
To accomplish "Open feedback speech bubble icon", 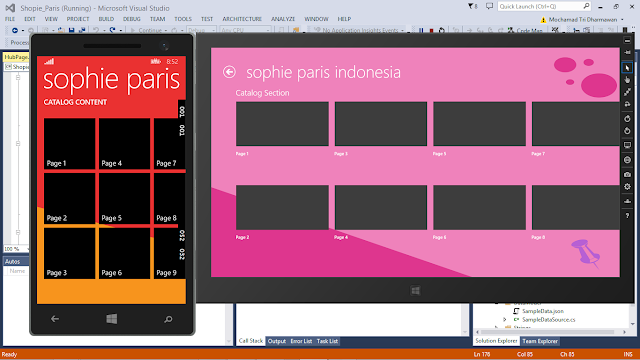I will (x=489, y=6).
